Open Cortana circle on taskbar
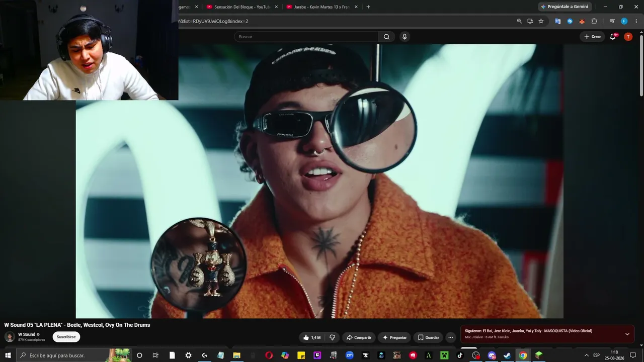Screen dimensions: 644x362 (x=139, y=355)
